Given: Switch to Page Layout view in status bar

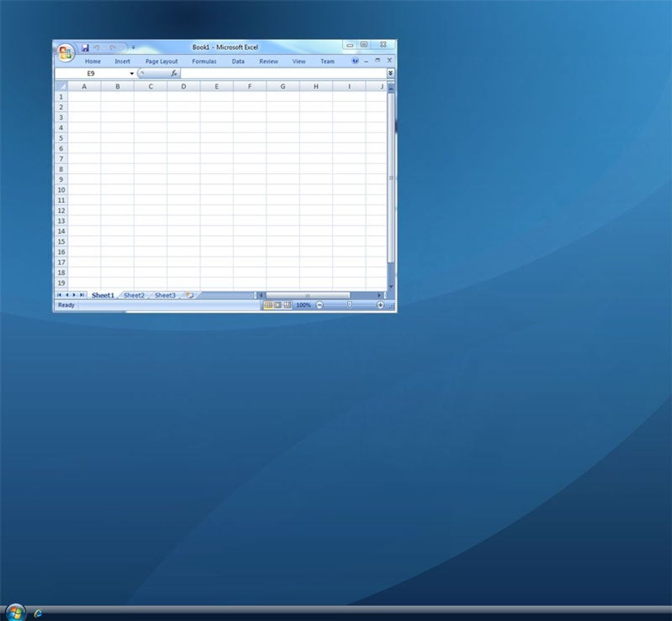Looking at the screenshot, I should coord(278,305).
